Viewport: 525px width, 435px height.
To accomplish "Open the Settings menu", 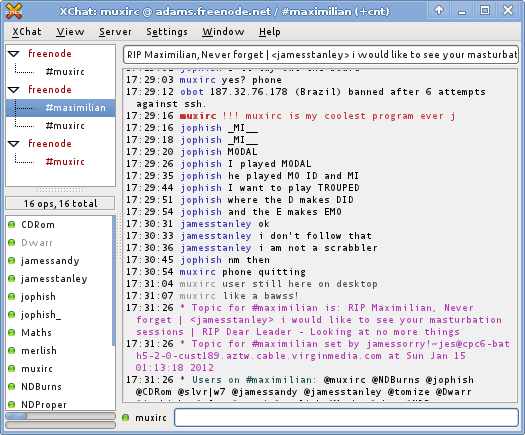I will coord(167,32).
